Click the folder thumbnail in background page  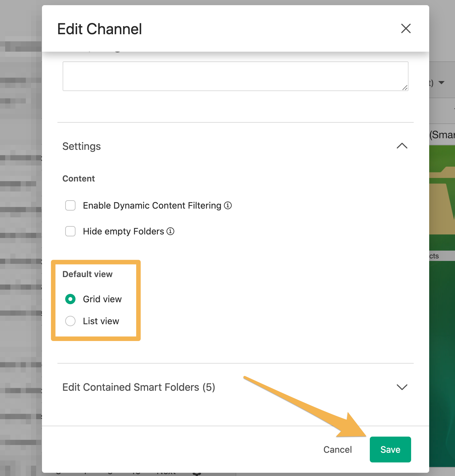(442, 198)
